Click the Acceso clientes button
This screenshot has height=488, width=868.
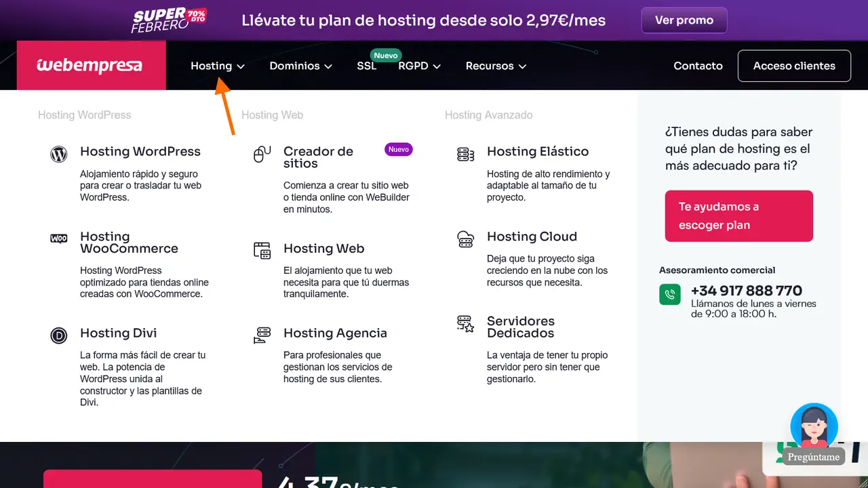794,66
